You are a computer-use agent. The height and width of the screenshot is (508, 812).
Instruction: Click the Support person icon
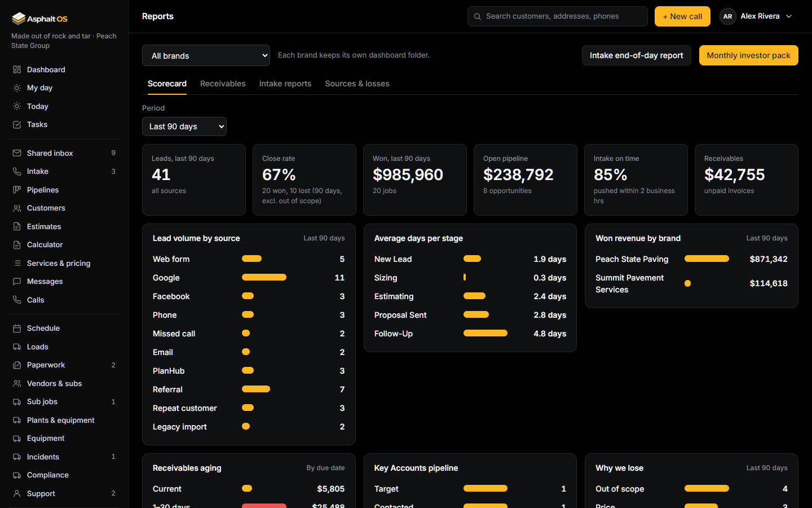click(x=17, y=493)
